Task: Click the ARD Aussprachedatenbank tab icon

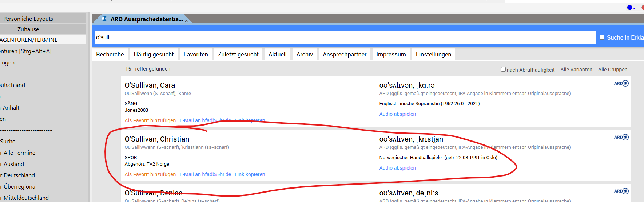Action: 104,19
